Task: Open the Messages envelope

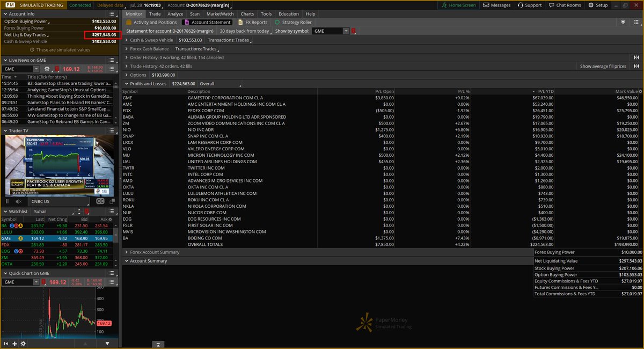Action: point(497,5)
